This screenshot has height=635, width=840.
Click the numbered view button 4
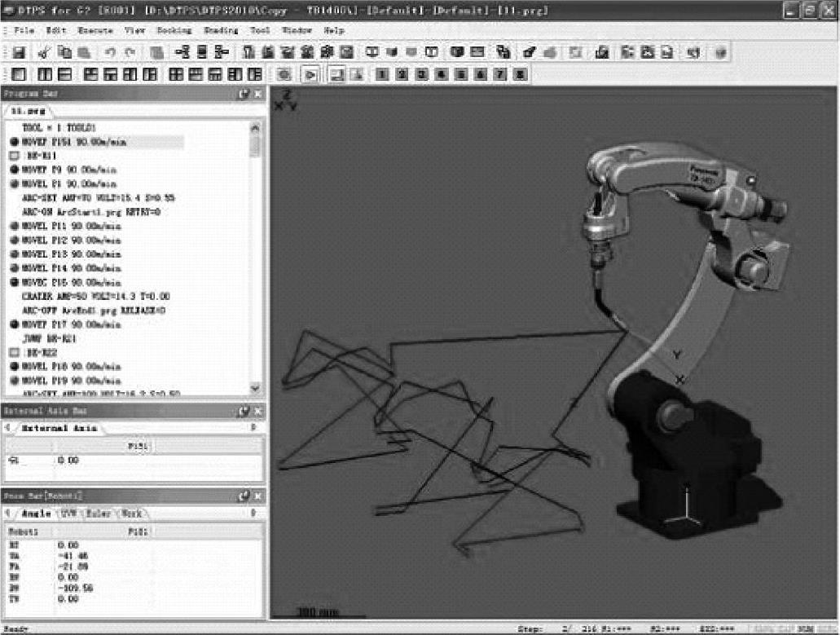point(441,74)
